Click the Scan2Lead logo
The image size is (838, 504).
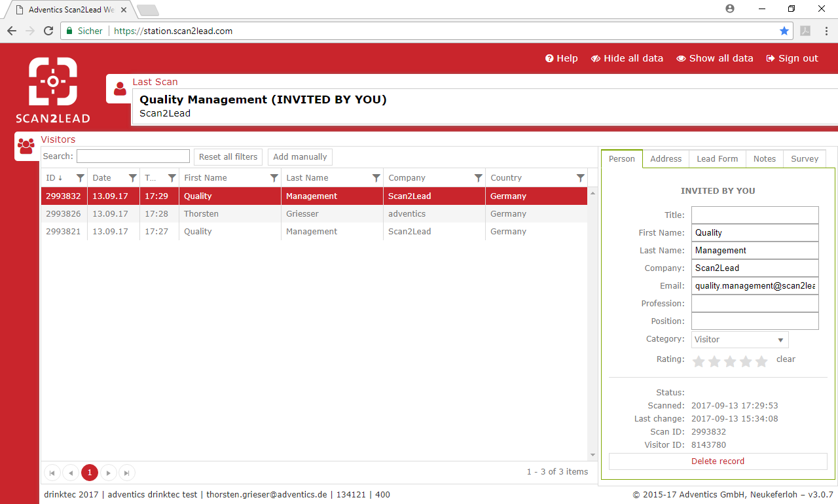[x=53, y=90]
